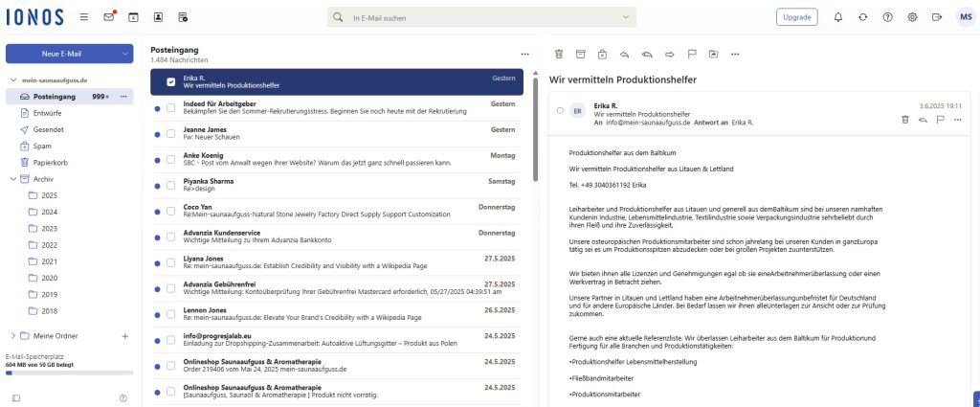
Task: Reply all using the toolbar icon
Action: [x=647, y=55]
